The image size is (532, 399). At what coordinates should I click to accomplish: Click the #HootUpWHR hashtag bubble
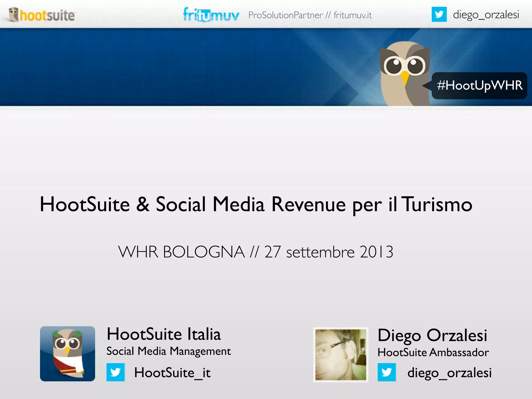coord(479,85)
